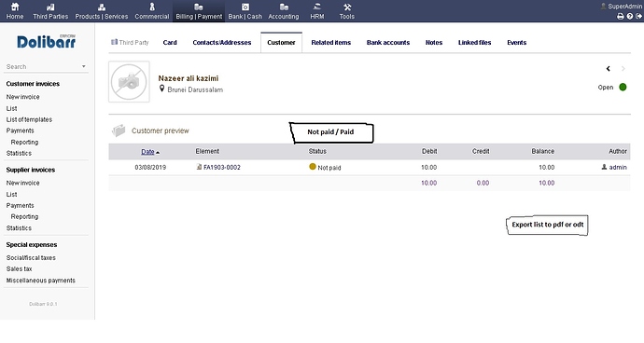The height and width of the screenshot is (343, 644).
Task: Click the total credit 0.00 value
Action: pyautogui.click(x=483, y=183)
